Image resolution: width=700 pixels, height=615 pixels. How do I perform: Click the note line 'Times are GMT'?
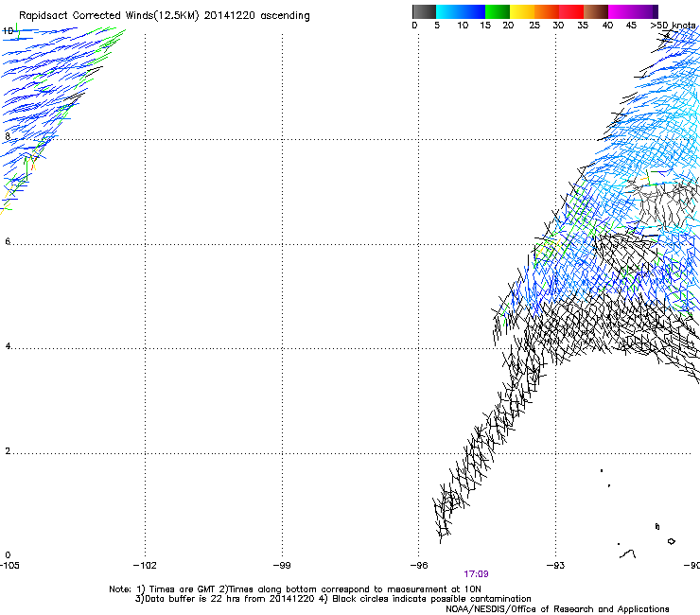[184, 589]
